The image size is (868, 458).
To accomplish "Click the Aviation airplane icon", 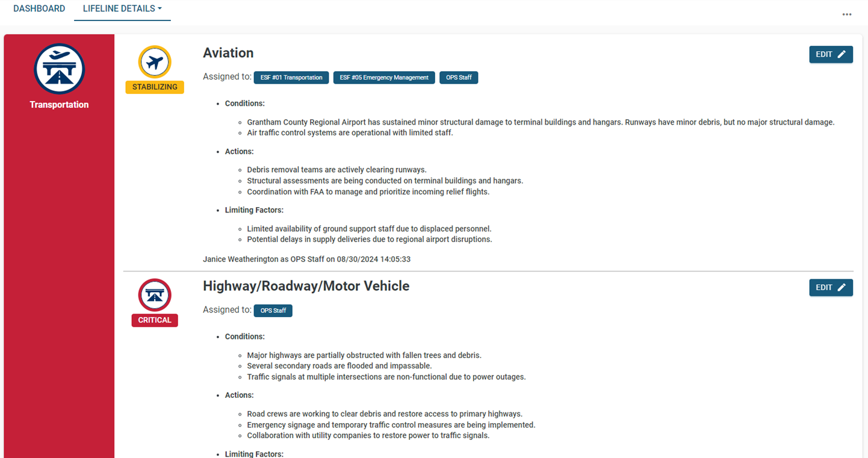I will click(x=155, y=61).
